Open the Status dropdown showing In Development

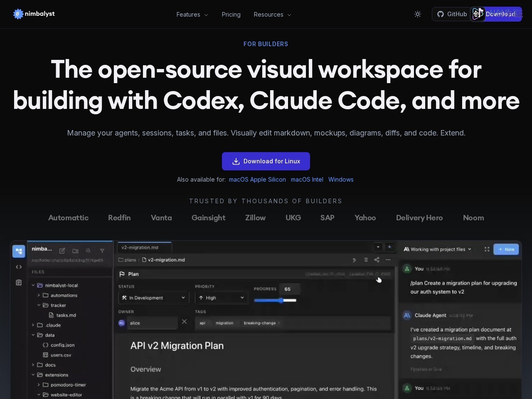pyautogui.click(x=153, y=298)
